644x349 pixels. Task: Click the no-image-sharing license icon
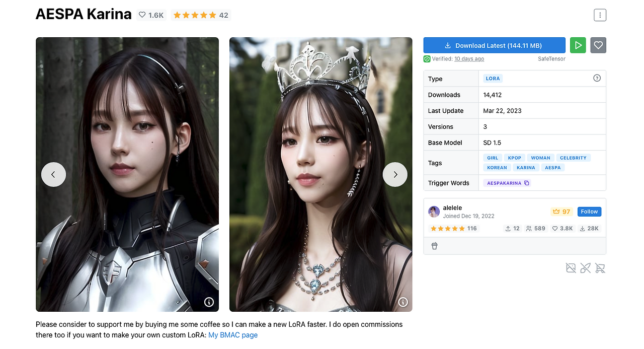[x=571, y=268]
